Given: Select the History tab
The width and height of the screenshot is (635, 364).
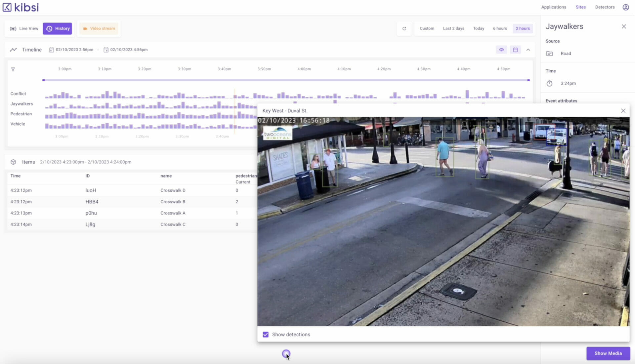Looking at the screenshot, I should pos(57,28).
